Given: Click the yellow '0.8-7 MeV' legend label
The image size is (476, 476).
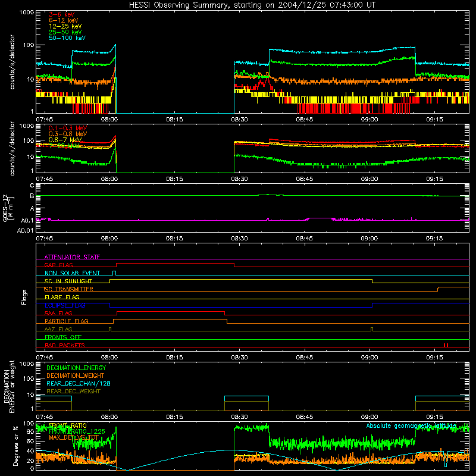Looking at the screenshot, I should (x=65, y=140).
